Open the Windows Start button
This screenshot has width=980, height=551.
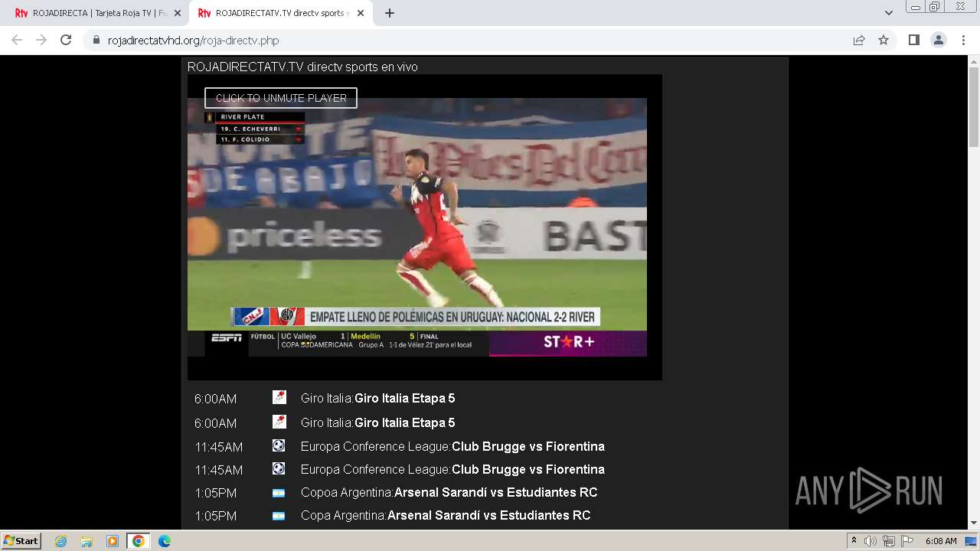[x=21, y=541]
